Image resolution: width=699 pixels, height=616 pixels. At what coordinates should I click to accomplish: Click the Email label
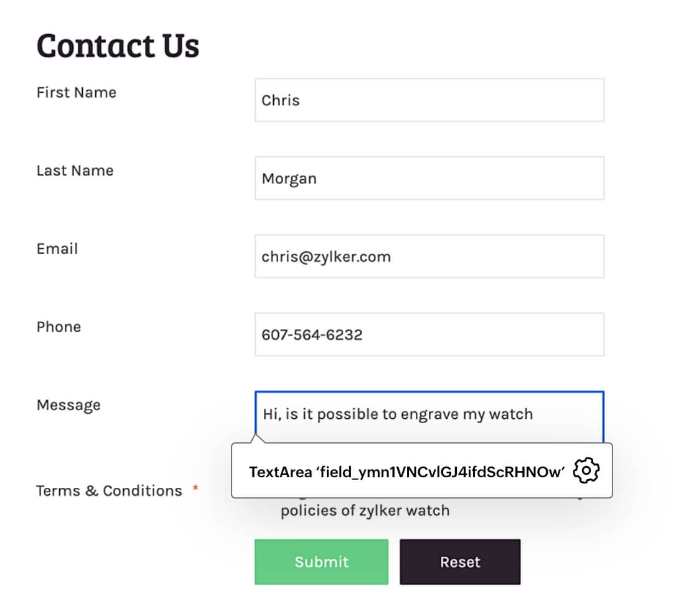pos(57,249)
